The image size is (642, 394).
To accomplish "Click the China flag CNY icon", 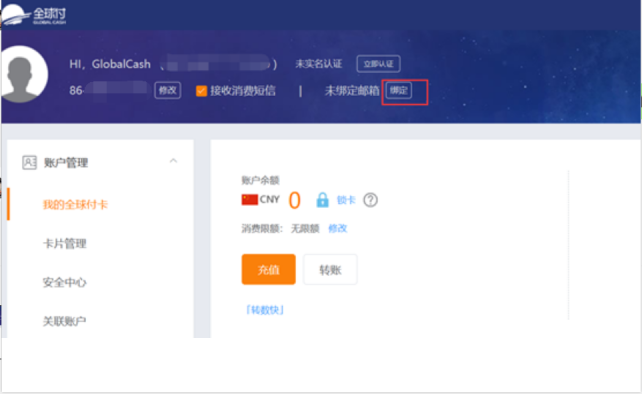I will tap(250, 199).
